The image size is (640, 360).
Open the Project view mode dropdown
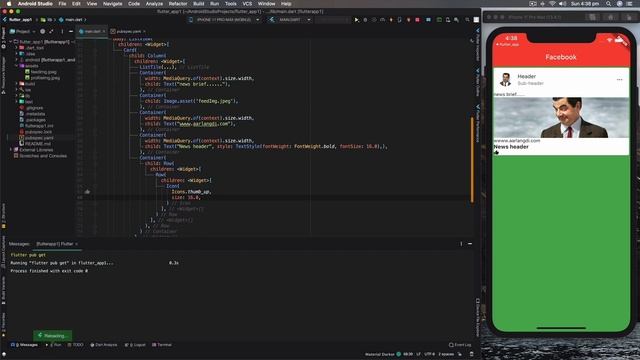[22, 31]
